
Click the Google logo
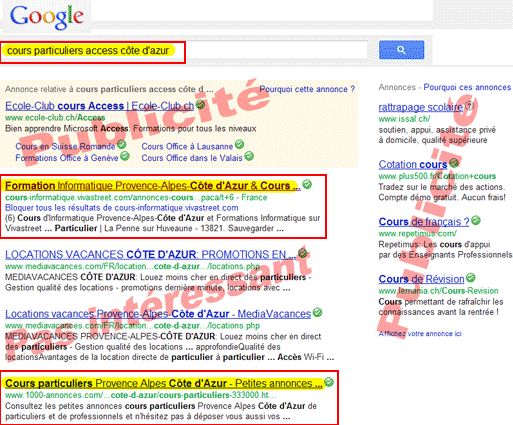pos(47,17)
